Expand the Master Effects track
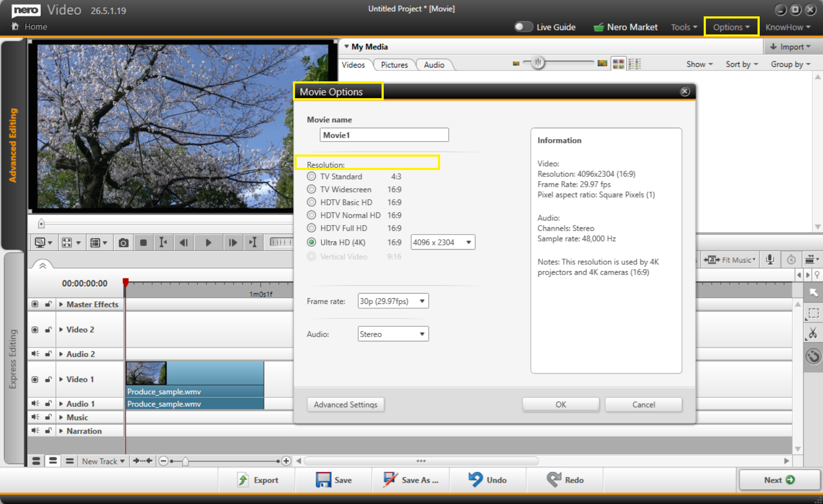823x504 pixels. tap(61, 304)
